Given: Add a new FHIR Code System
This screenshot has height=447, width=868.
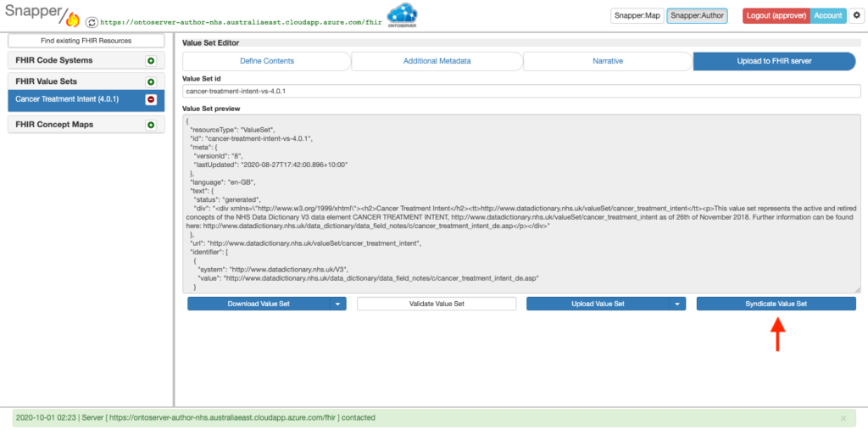Looking at the screenshot, I should coord(151,61).
